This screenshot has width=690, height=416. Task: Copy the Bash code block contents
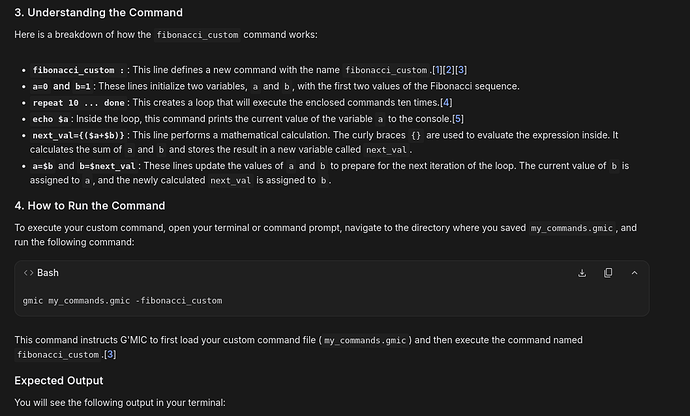(607, 273)
